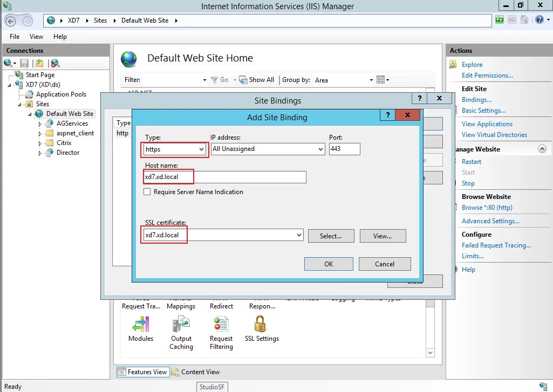The width and height of the screenshot is (553, 392).
Task: Click OK in Add Site Binding
Action: click(x=329, y=264)
